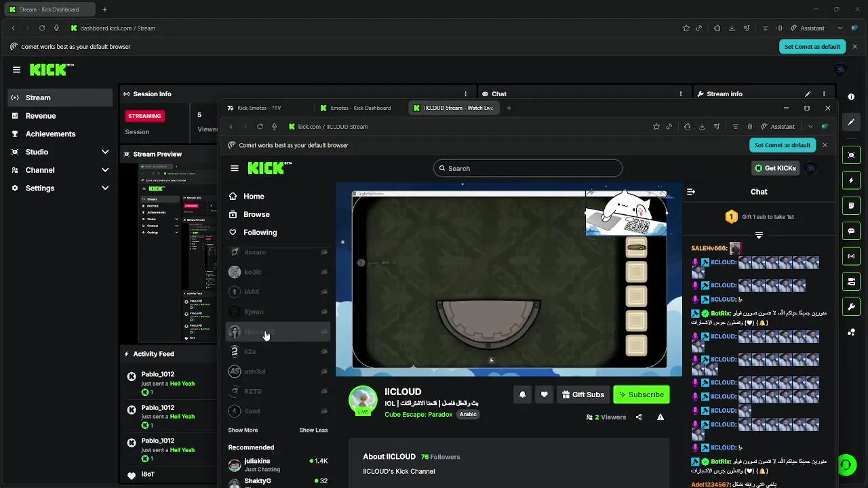Open the hamburger menu in Kick Dashboard window
Image resolution: width=868 pixels, height=488 pixels.
(16, 70)
